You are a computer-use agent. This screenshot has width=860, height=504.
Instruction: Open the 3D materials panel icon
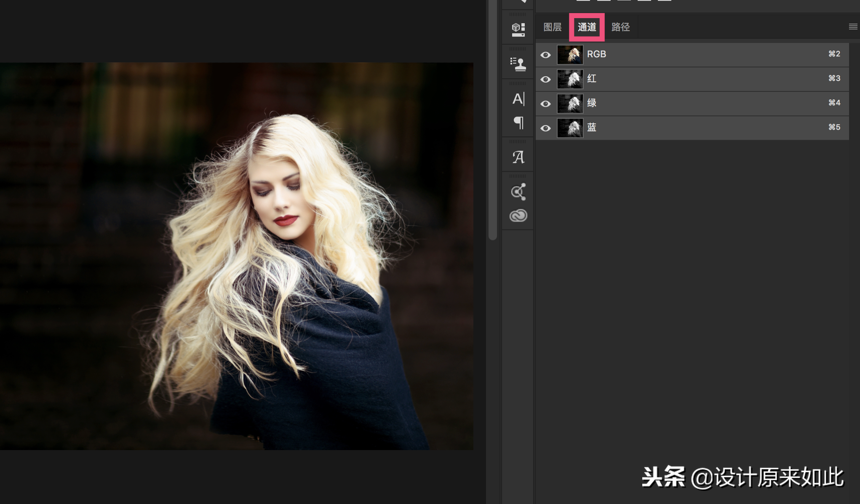pyautogui.click(x=518, y=29)
